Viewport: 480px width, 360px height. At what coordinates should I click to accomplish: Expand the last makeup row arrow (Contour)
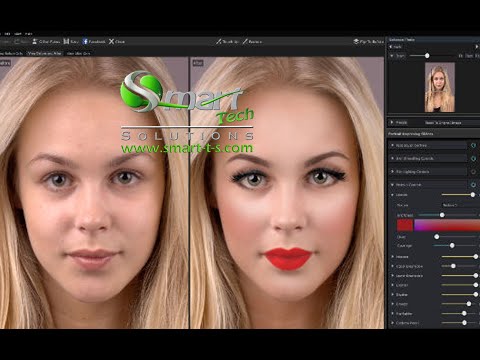click(x=392, y=323)
